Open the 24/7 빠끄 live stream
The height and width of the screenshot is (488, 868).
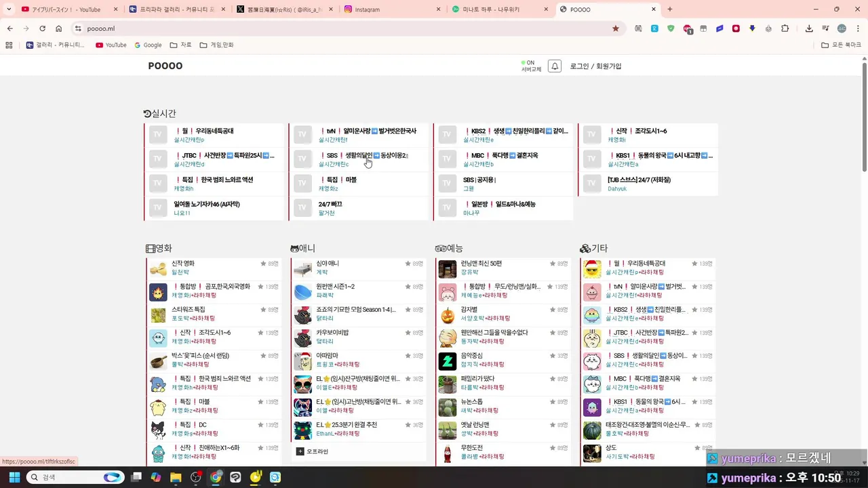pyautogui.click(x=360, y=208)
